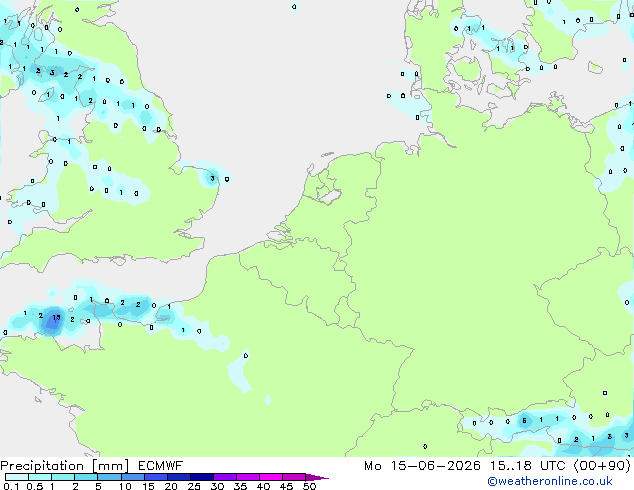This screenshot has width=634, height=490.
Task: Select the 20–25 mm dark blue swatch
Action: coord(178,477)
